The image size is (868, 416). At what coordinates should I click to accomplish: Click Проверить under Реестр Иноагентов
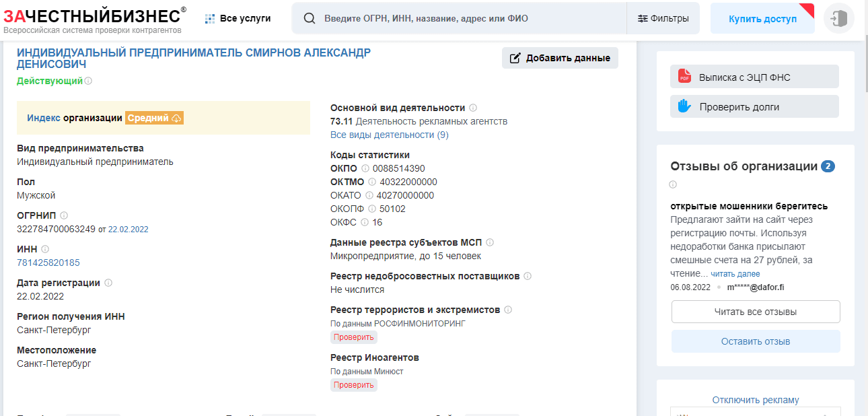click(x=353, y=385)
